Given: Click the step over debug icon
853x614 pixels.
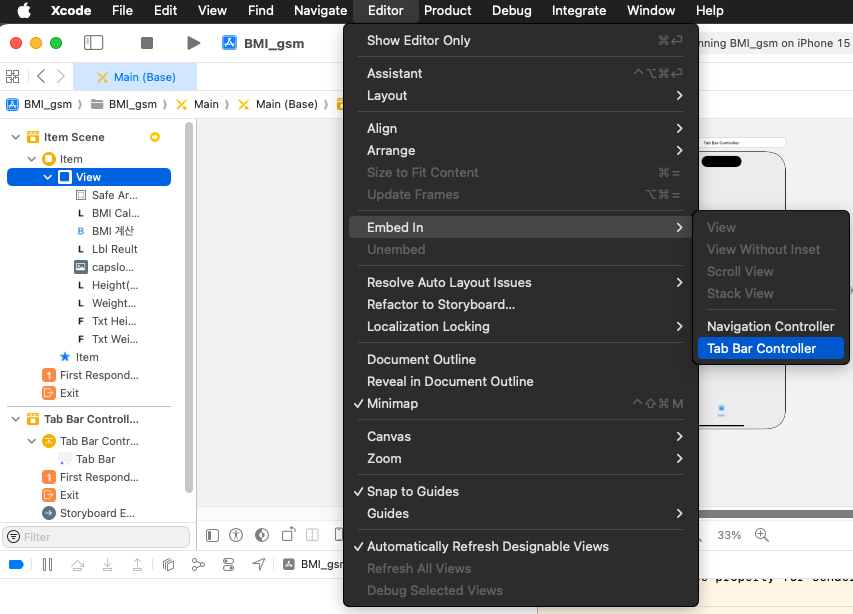Looking at the screenshot, I should [x=78, y=565].
